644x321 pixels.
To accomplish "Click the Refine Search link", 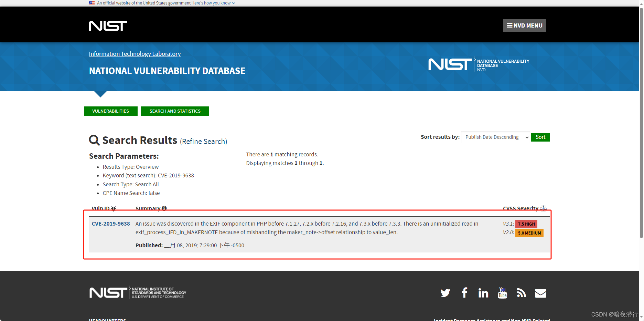I will coord(204,142).
